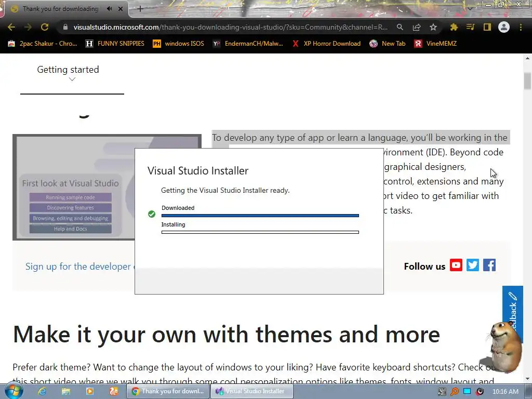Viewport: 532px width, 399px height.
Task: Close the Thank you for downloading tab
Action: pos(121,9)
